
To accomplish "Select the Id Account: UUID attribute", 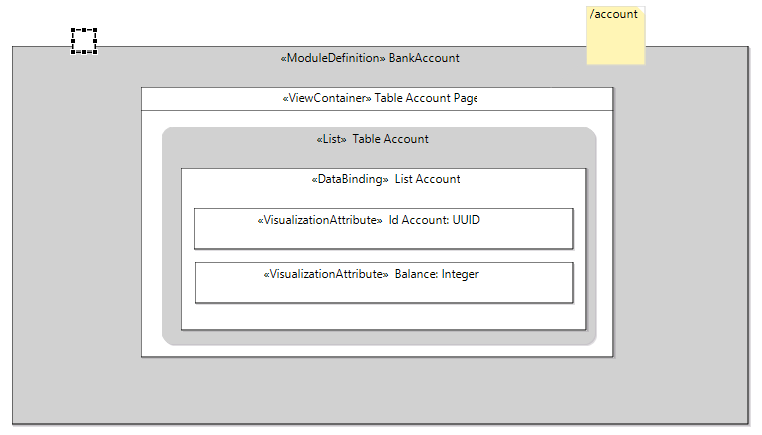I will pos(383,229).
